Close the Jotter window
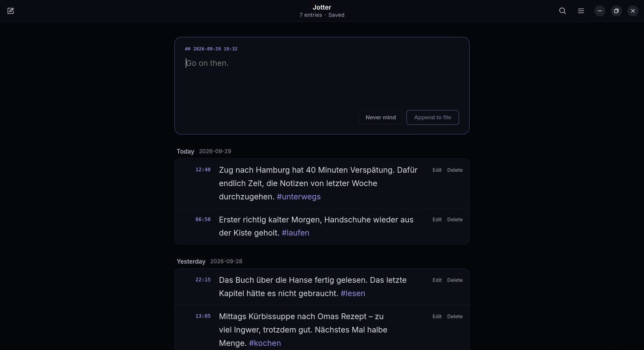Screen dimensions: 644x350 pyautogui.click(x=633, y=11)
